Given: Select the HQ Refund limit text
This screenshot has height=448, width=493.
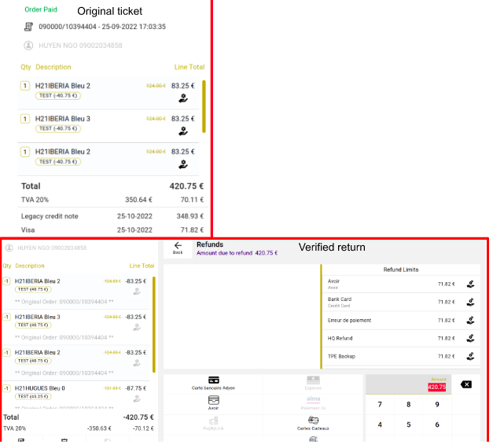Looking at the screenshot, I should coord(340,338).
